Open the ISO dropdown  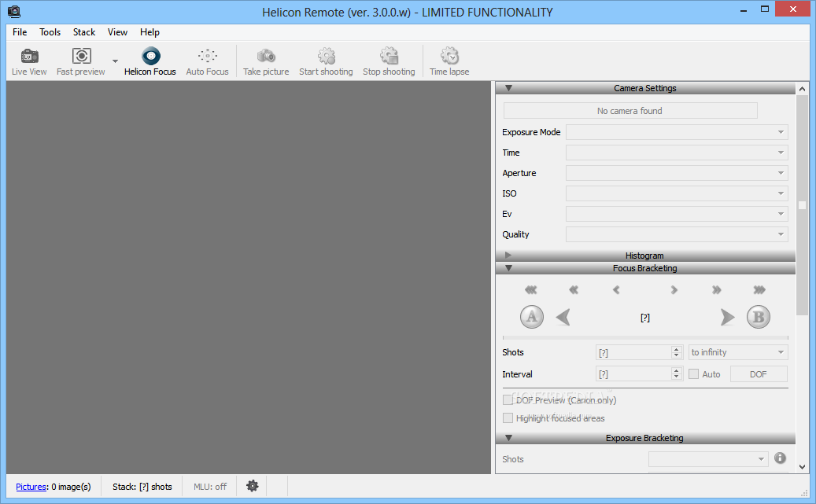677,193
